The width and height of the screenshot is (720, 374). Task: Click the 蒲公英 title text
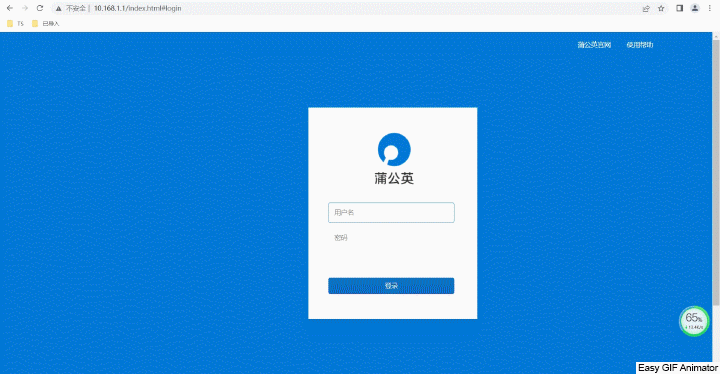394,178
